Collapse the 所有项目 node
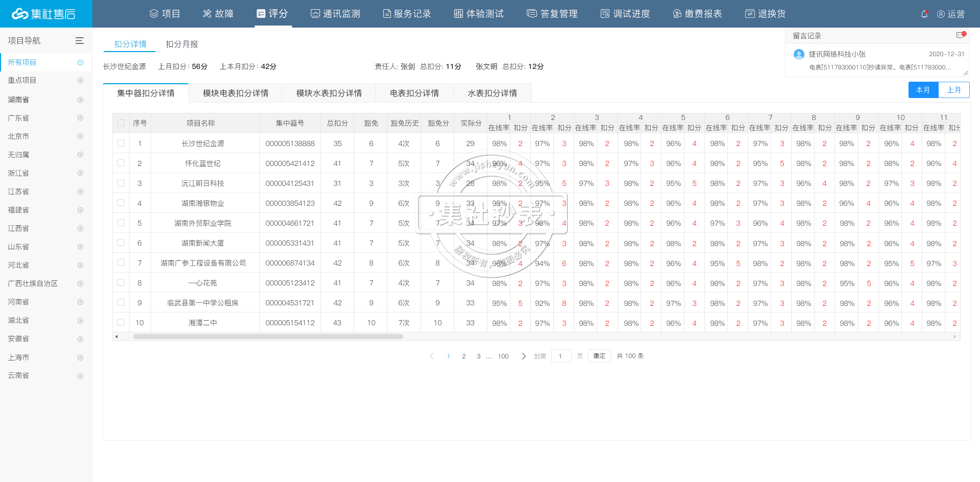 pos(80,62)
